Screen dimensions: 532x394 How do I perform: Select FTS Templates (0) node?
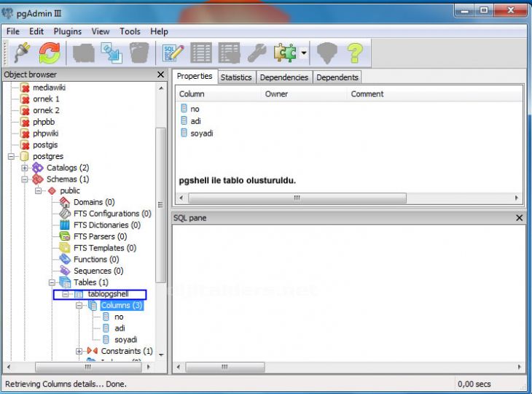click(x=105, y=248)
